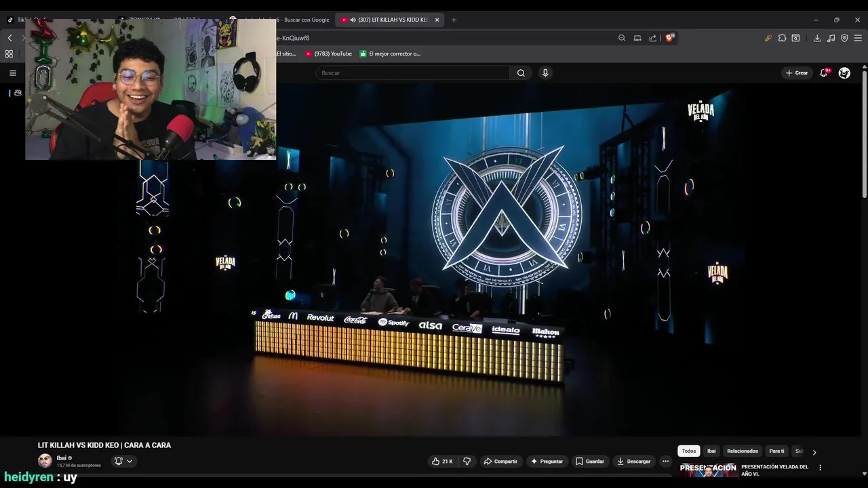868x488 pixels.
Task: Open the El sitio... bookmark
Action: tap(286, 54)
